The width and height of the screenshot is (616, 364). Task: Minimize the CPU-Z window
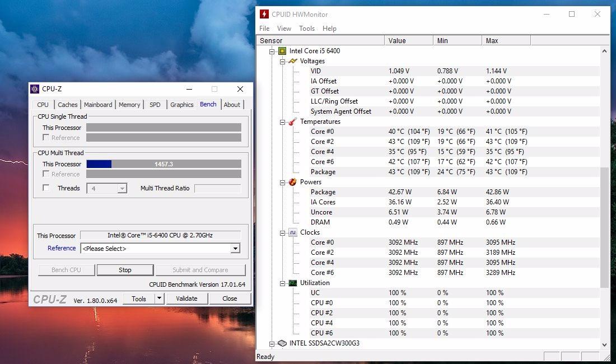[189, 89]
